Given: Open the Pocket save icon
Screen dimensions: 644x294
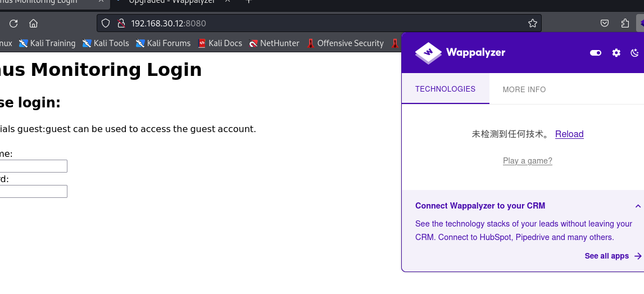Looking at the screenshot, I should click(605, 24).
